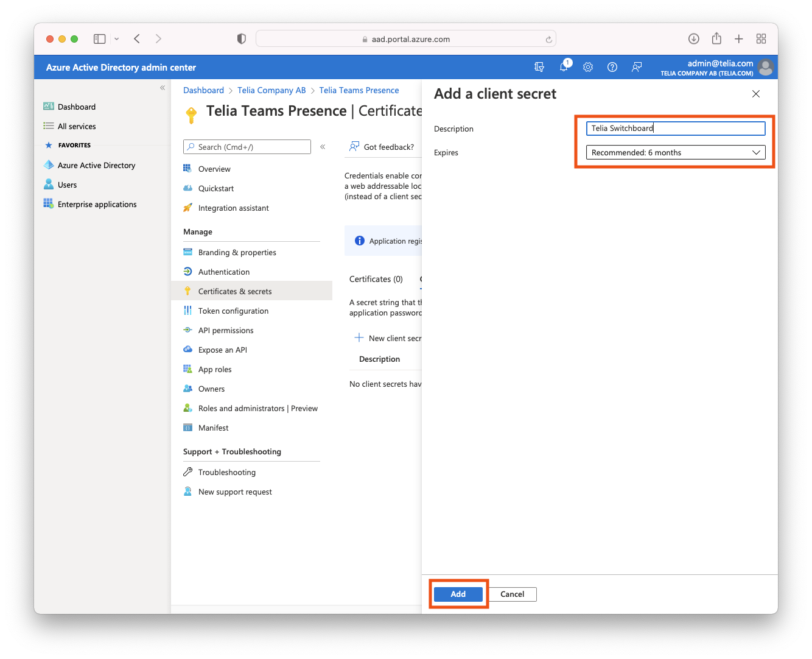Click the admin account avatar
This screenshot has height=659, width=812.
coord(766,67)
